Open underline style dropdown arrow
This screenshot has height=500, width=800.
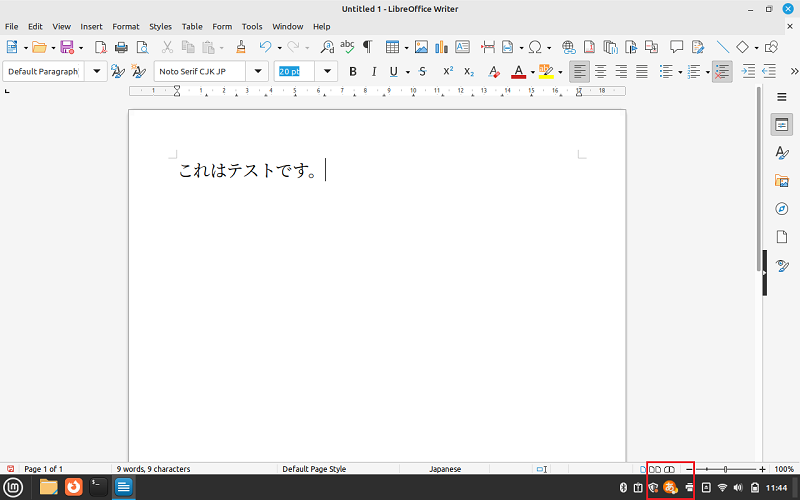coord(407,72)
